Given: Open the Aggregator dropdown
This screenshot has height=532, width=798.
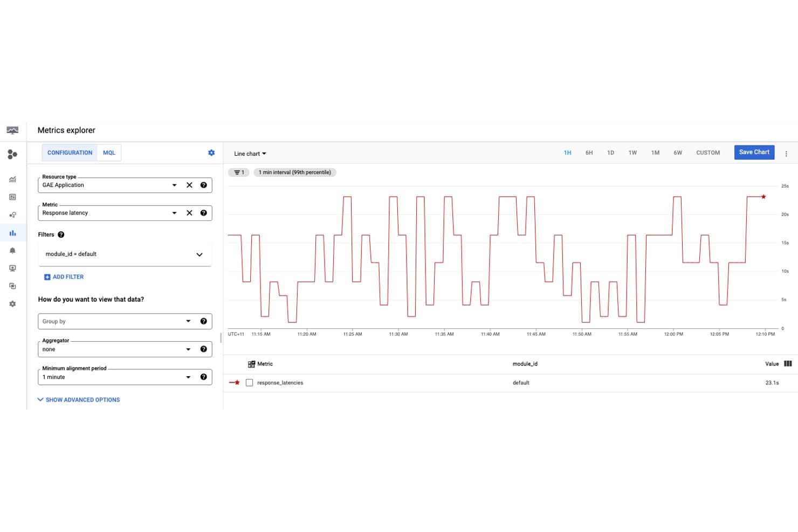Looking at the screenshot, I should [x=188, y=349].
